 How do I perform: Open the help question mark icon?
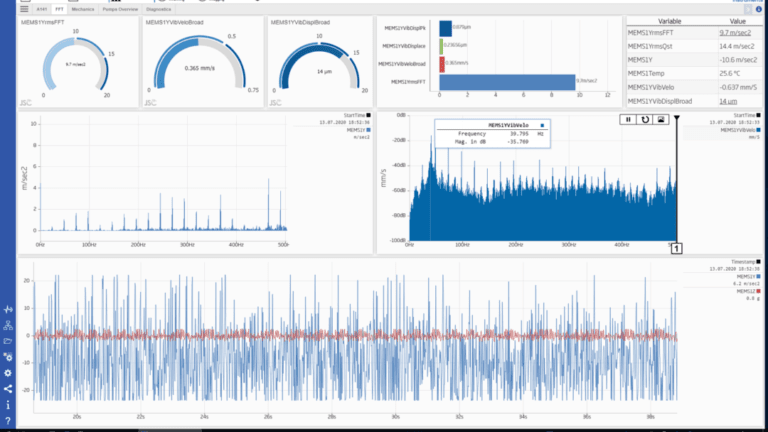coord(8,421)
